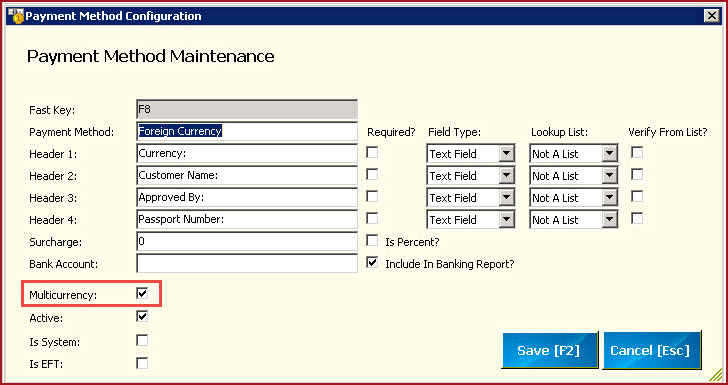Enable the Is System checkbox
Viewport: 728px width, 385px height.
point(142,340)
